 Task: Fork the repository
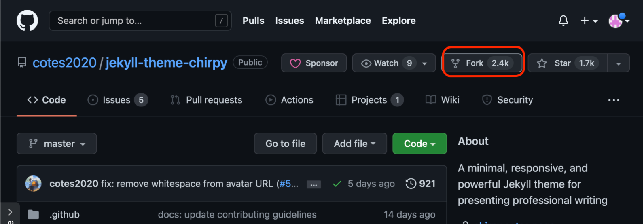point(481,63)
